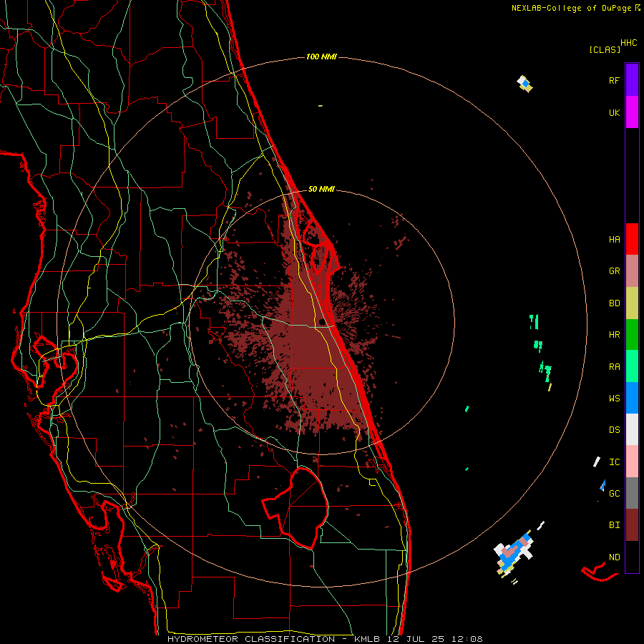Click the IC light pink legend swatch
This screenshot has height=644, width=644.
click(632, 462)
